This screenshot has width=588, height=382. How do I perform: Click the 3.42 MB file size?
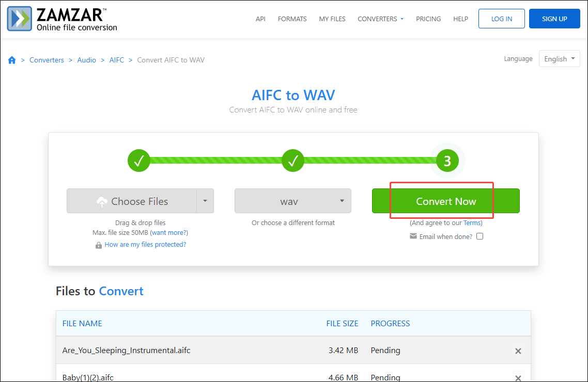343,351
